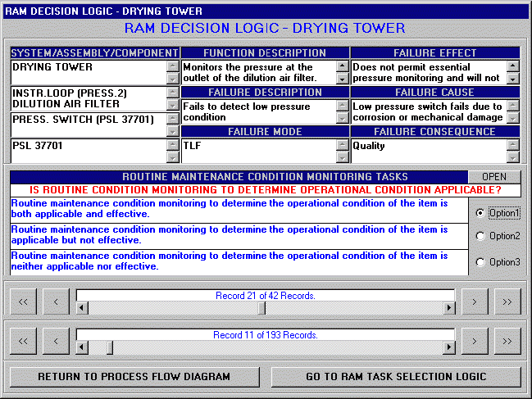This screenshot has height=399, width=532.
Task: Click the INSTR.LOOP (PRESS.2) field
Action: (x=89, y=98)
